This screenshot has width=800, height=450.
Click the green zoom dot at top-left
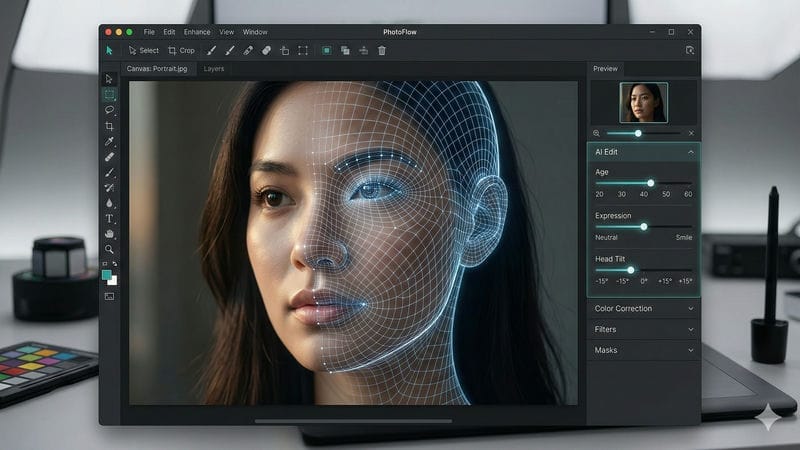(130, 32)
